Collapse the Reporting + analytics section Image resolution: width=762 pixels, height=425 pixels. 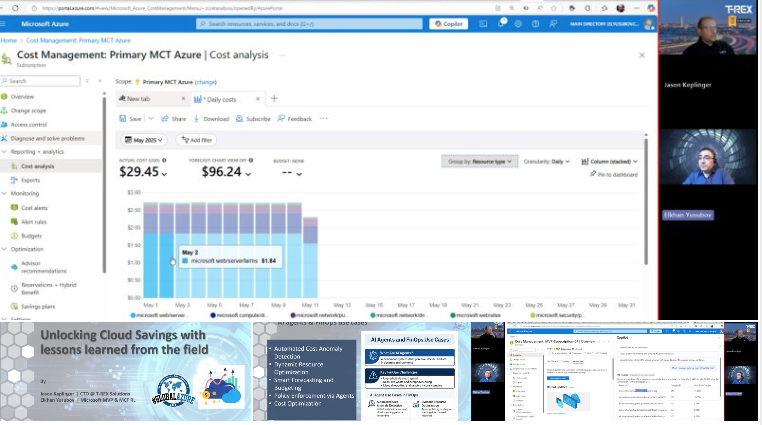(x=4, y=152)
